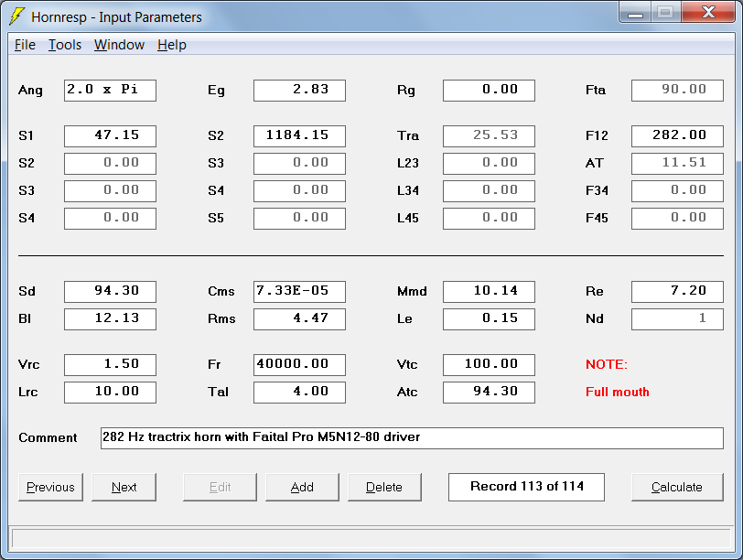The image size is (743, 560).
Task: Select the F45 input box
Action: click(678, 219)
